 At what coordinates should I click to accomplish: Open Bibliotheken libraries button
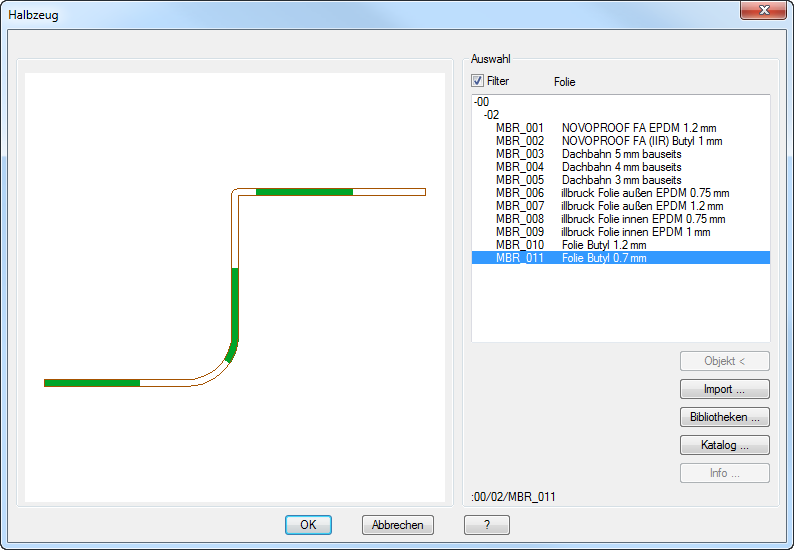point(724,417)
